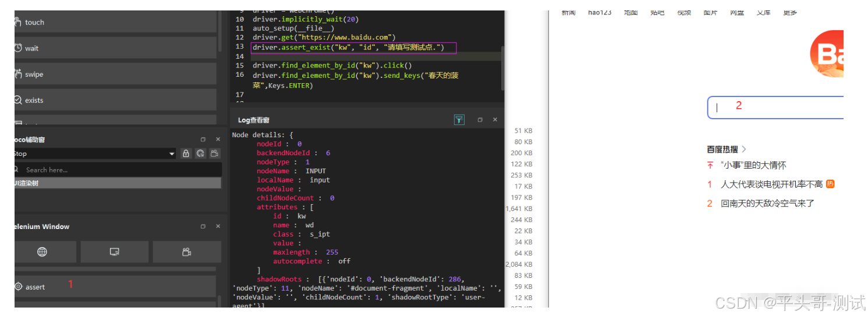Image resolution: width=868 pixels, height=318 pixels.
Task: Click the wait command button
Action: point(115,48)
